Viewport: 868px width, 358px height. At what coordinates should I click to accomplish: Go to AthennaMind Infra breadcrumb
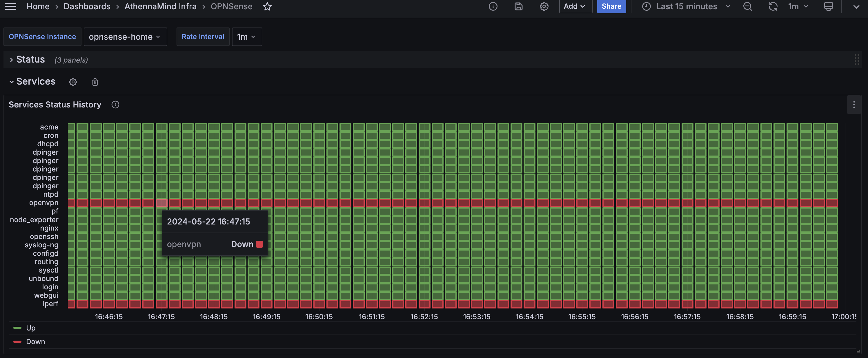160,6
